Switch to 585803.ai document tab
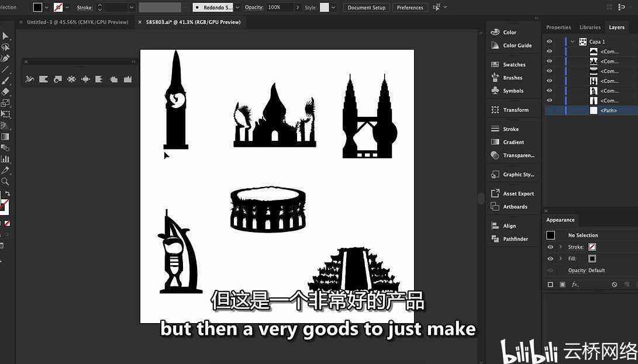This screenshot has height=364, width=638. 194,22
